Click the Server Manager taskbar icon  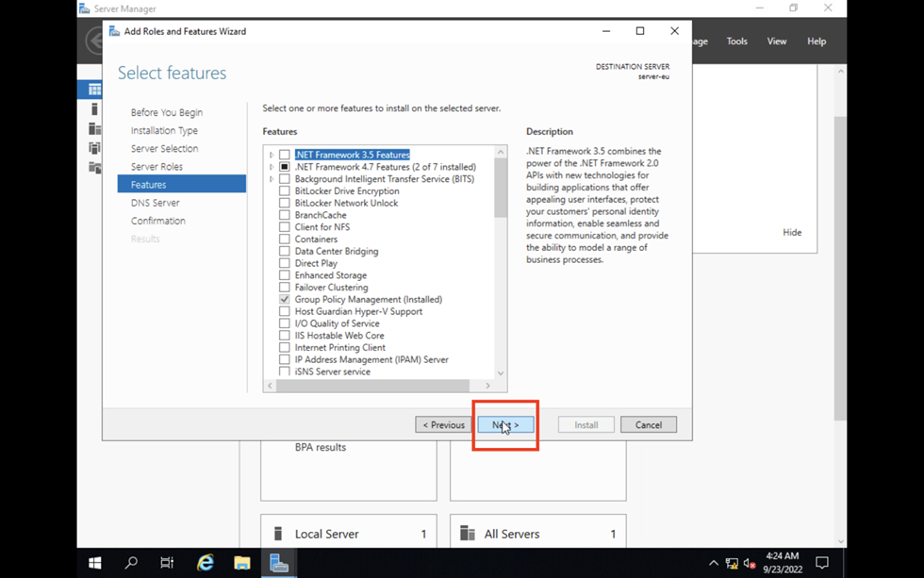[279, 563]
